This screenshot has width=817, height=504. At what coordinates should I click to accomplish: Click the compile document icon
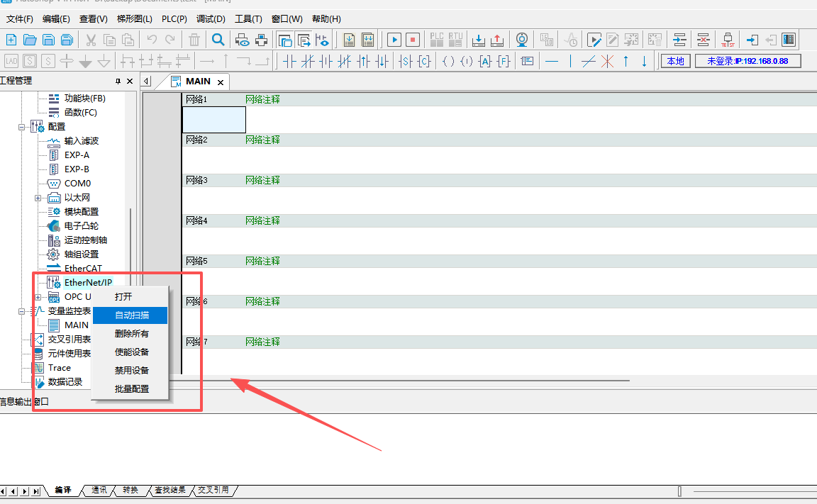click(x=349, y=40)
